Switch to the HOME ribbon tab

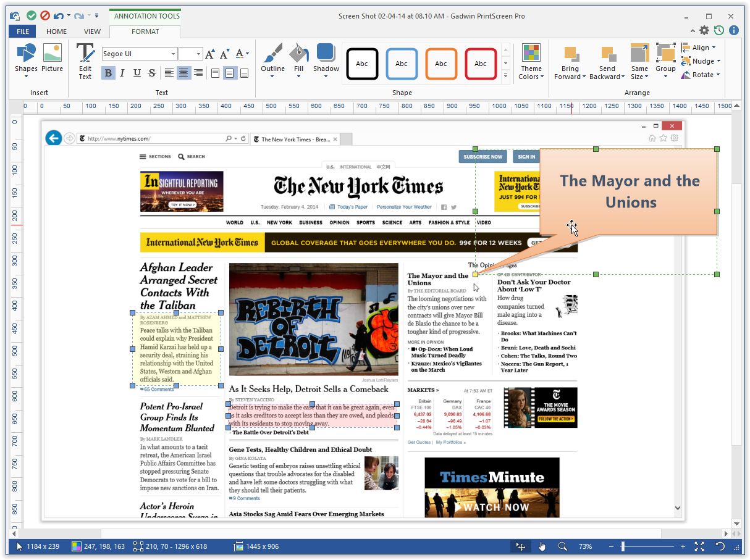tap(57, 31)
